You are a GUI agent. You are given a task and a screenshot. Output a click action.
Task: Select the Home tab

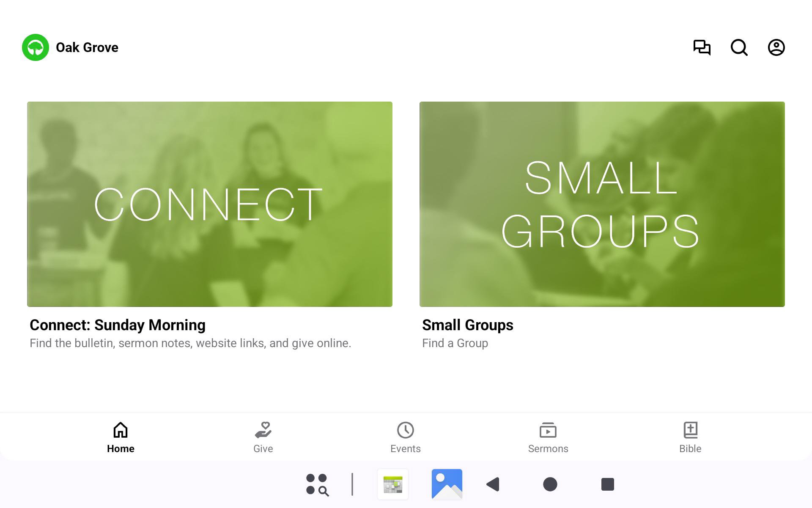pyautogui.click(x=121, y=437)
